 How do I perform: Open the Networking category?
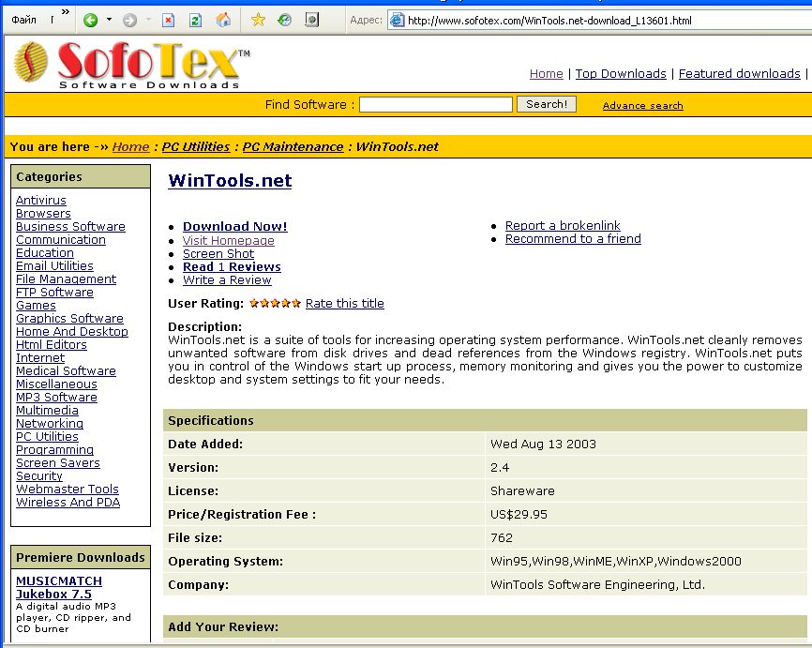pyautogui.click(x=49, y=424)
